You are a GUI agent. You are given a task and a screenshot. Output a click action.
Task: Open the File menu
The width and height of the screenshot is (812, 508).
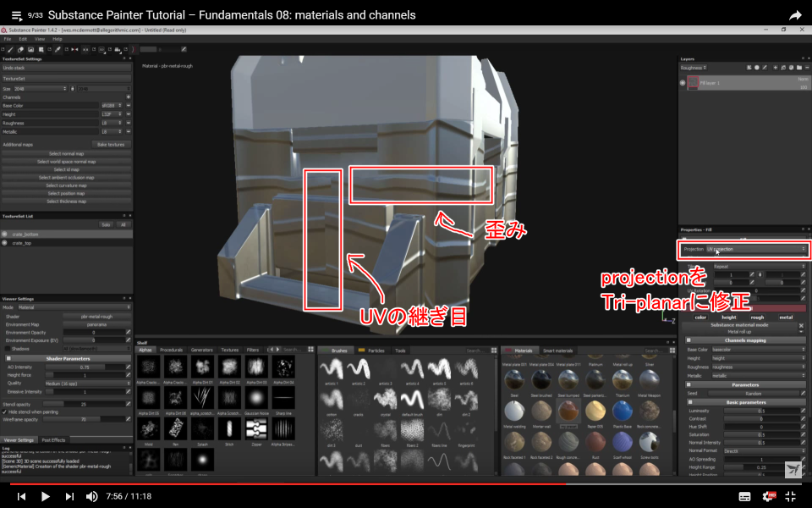coord(8,39)
